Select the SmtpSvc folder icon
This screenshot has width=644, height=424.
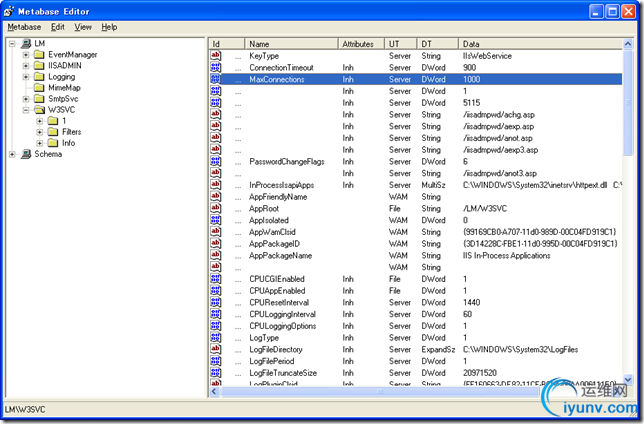39,99
